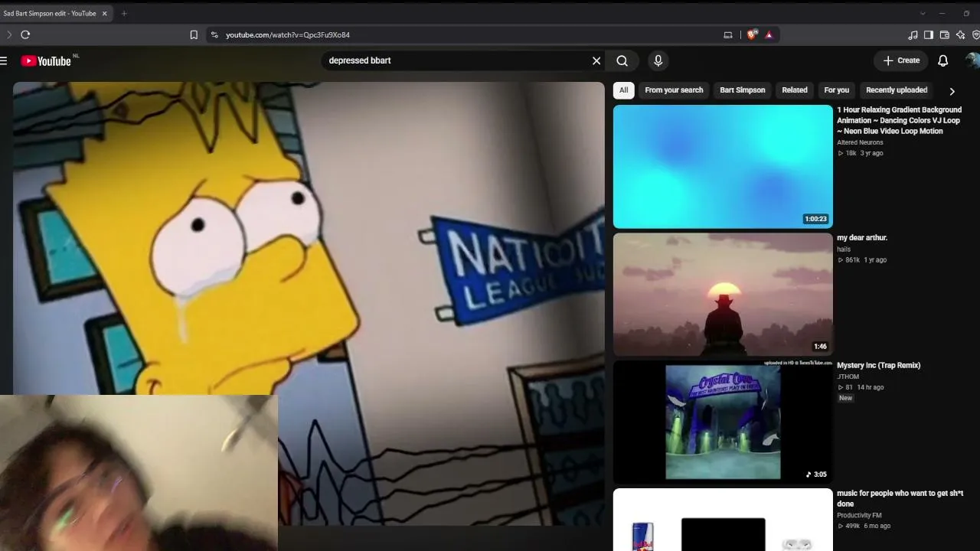Image resolution: width=980 pixels, height=551 pixels.
Task: Toggle the browser sidebar panel
Action: tap(929, 34)
